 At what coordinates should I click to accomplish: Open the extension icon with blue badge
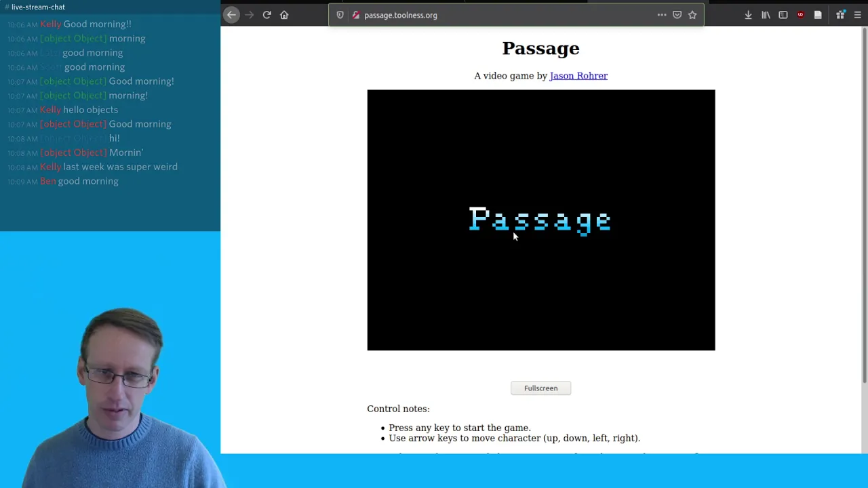click(x=840, y=15)
